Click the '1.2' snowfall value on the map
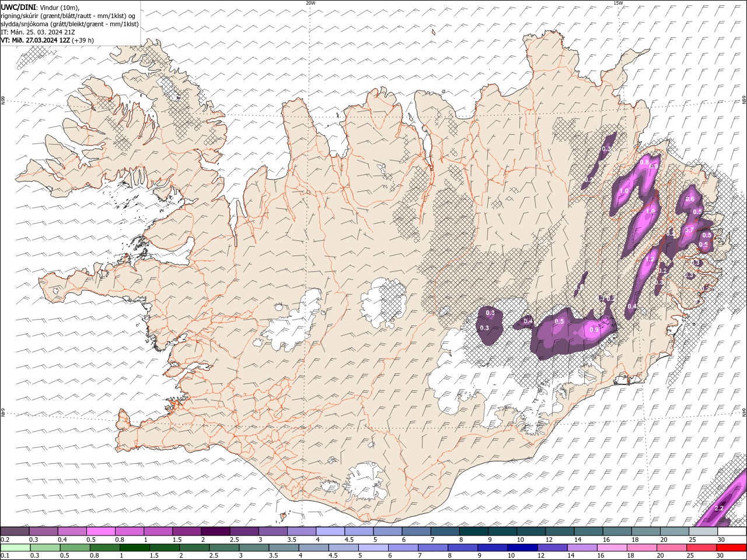Screen dimensions: 747x560 [651, 258]
